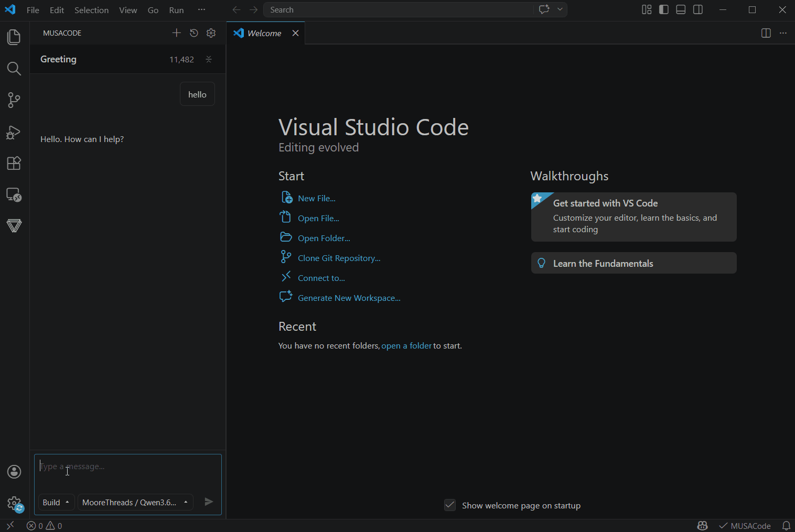Toggle secondary side bar visibility
Image resolution: width=795 pixels, height=532 pixels.
(x=698, y=9)
